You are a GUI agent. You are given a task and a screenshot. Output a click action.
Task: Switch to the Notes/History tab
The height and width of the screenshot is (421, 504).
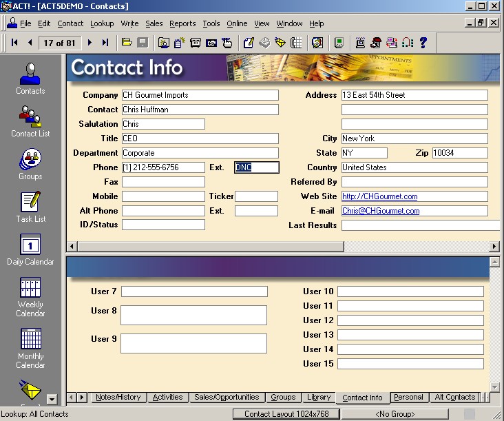118,397
